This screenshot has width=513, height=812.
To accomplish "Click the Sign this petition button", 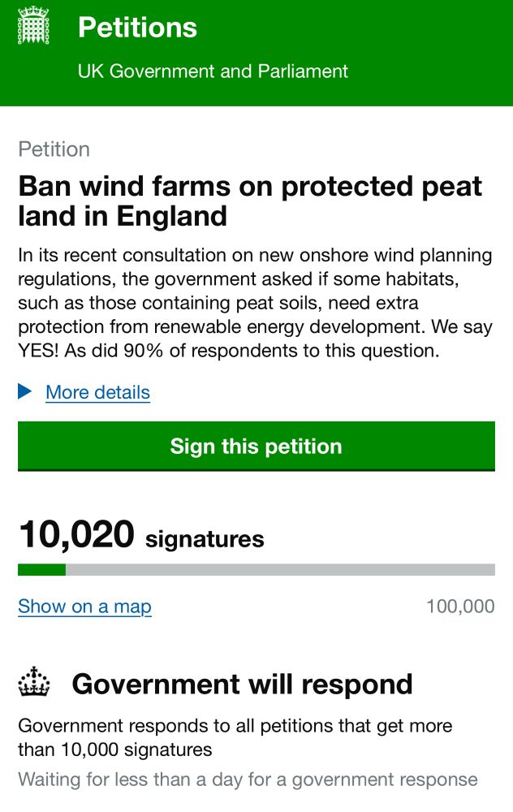I will pos(256,447).
